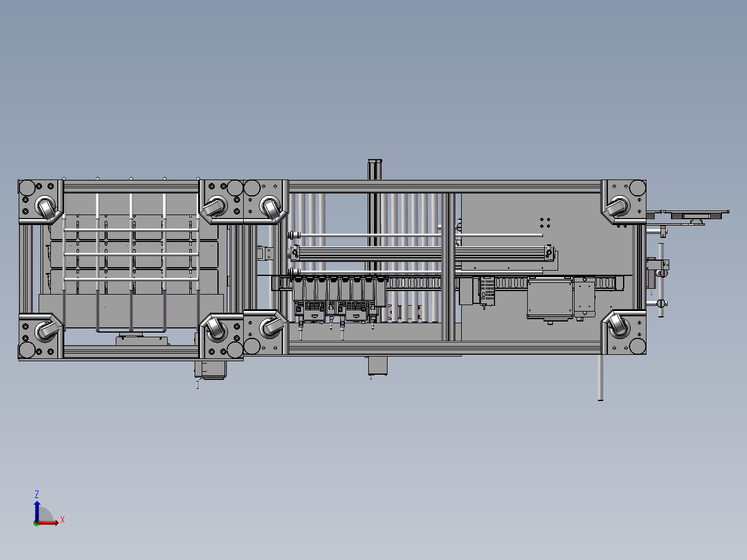Viewport: 747px width, 560px height.
Task: Click the Z axis label on the coordinate triad
Action: 37,495
